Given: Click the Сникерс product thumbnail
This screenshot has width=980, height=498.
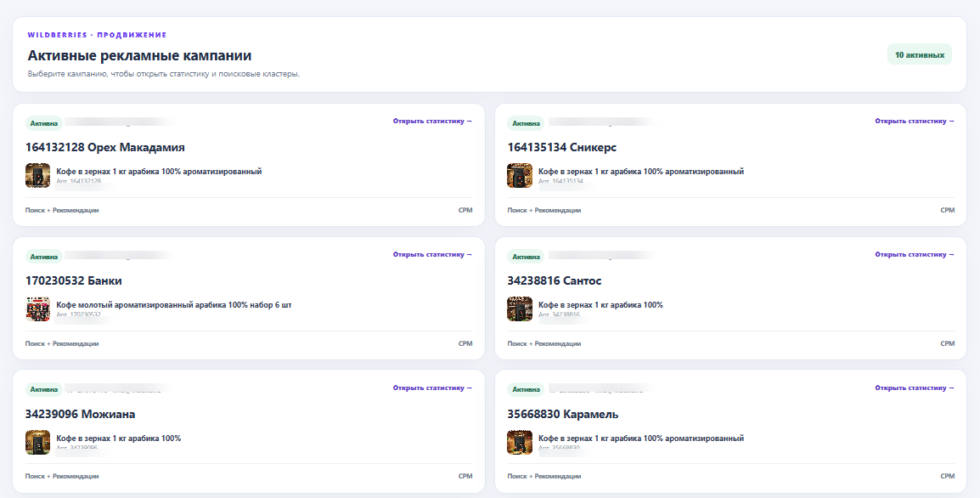Looking at the screenshot, I should pos(520,176).
